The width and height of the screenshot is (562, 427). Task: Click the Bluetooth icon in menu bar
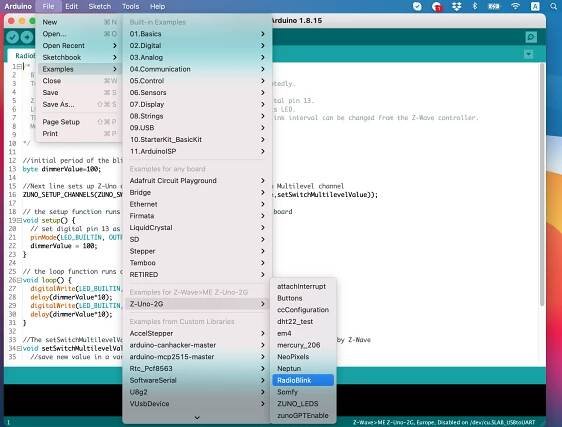(x=475, y=6)
